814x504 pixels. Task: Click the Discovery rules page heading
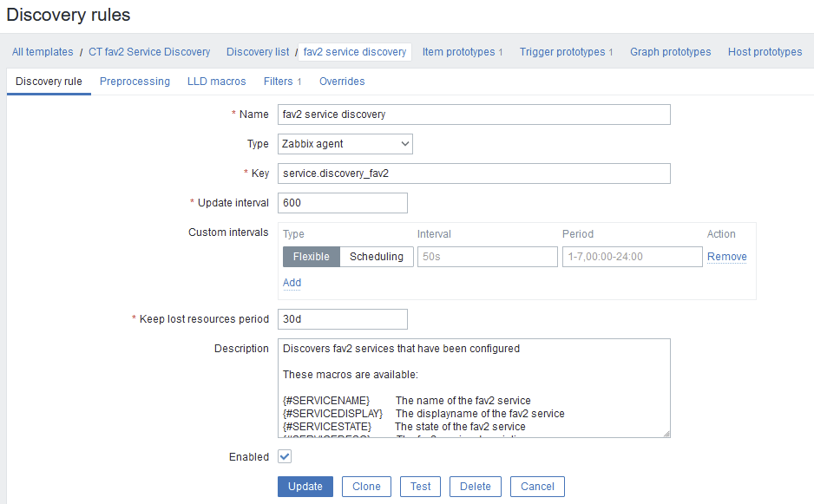coord(68,15)
